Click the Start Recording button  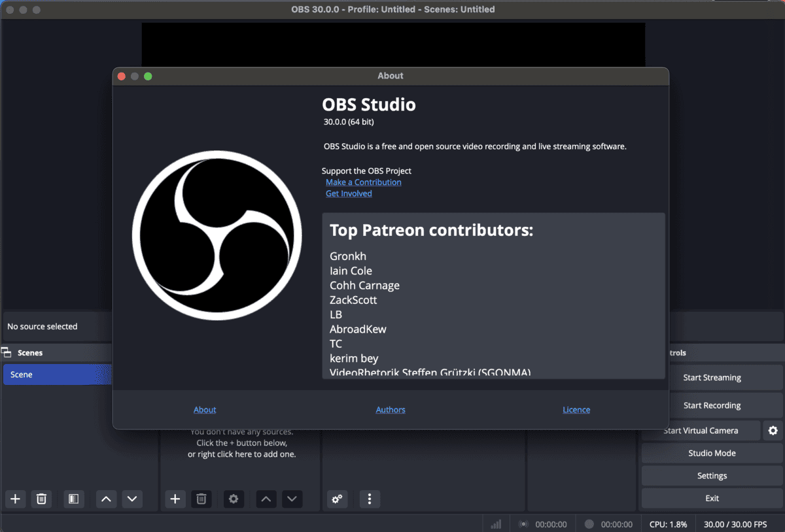point(712,405)
